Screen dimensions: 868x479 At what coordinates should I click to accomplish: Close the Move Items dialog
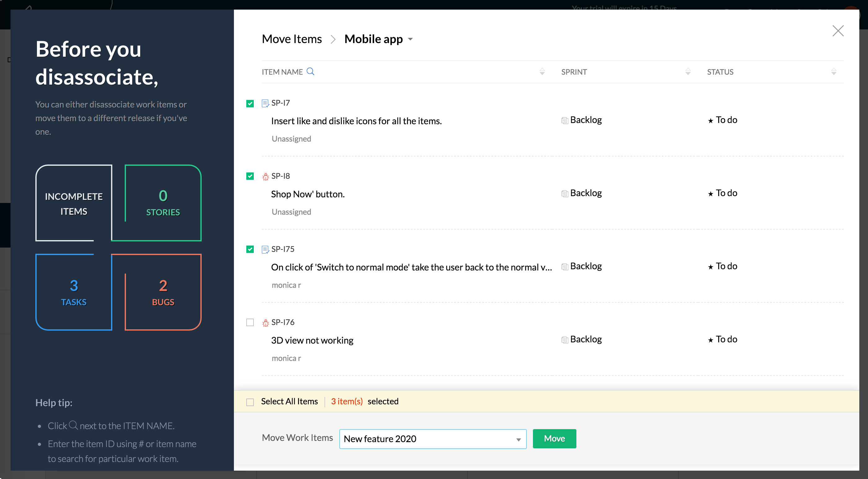tap(838, 31)
